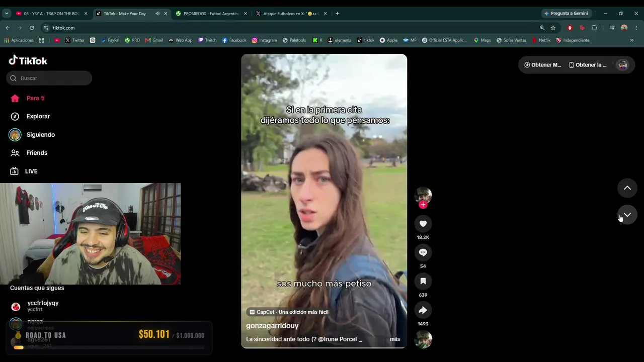Open the Maps bookmark
This screenshot has height=362, width=644.
tap(482, 40)
